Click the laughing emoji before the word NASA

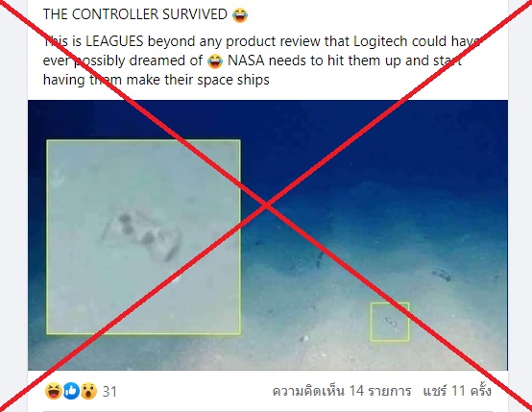215,61
